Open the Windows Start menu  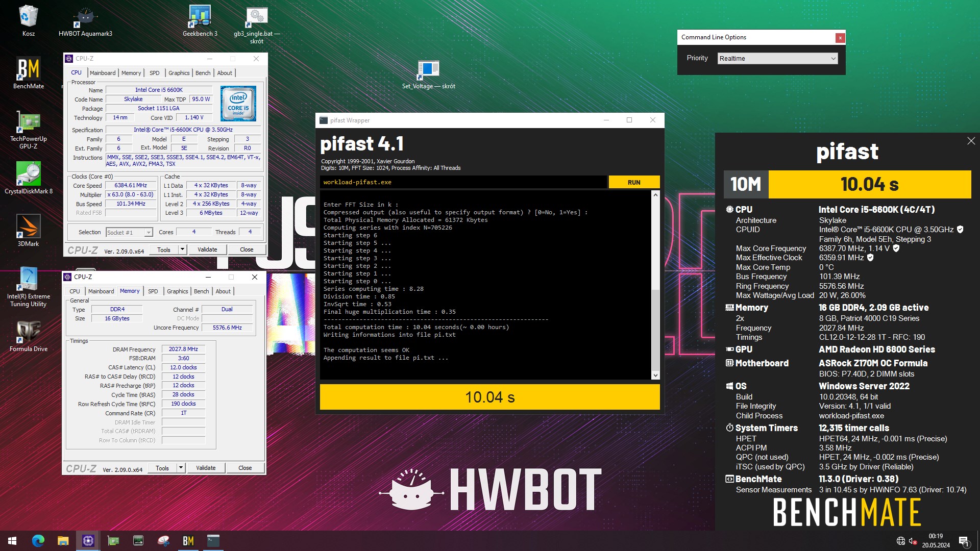pyautogui.click(x=12, y=541)
